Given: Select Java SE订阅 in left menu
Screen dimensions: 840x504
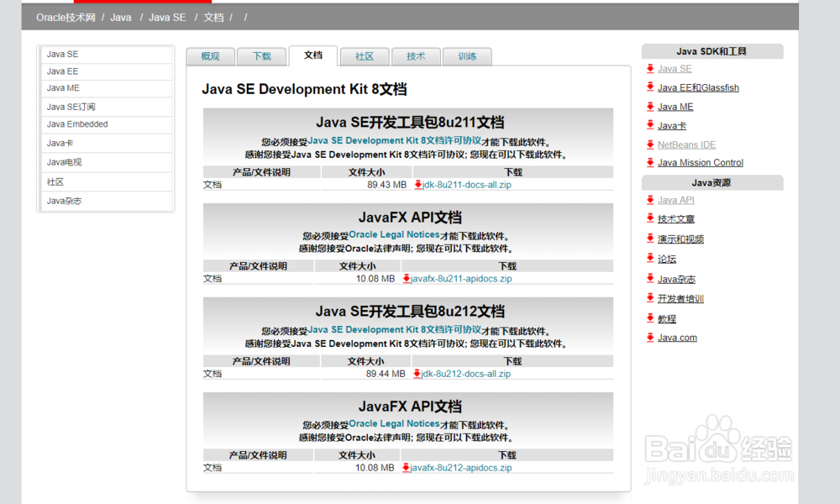Looking at the screenshot, I should (x=106, y=107).
